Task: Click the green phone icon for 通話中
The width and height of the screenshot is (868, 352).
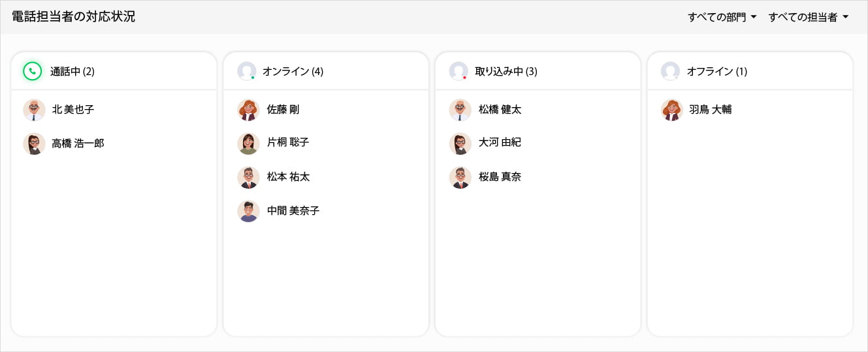Action: pyautogui.click(x=32, y=71)
